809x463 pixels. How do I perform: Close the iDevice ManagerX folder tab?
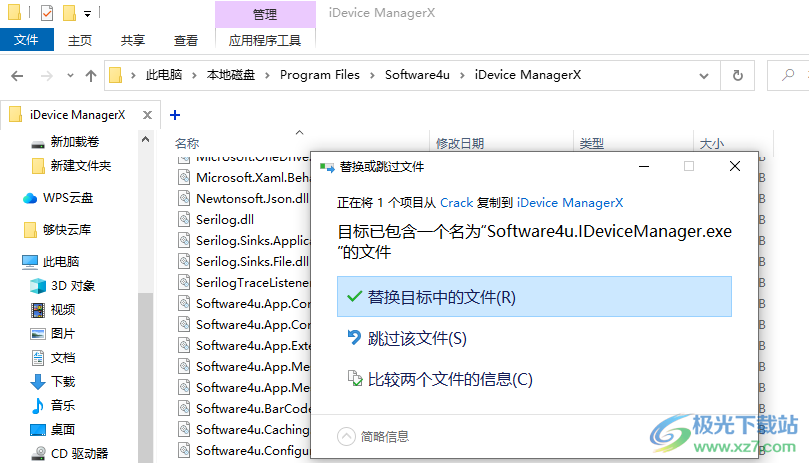(148, 115)
